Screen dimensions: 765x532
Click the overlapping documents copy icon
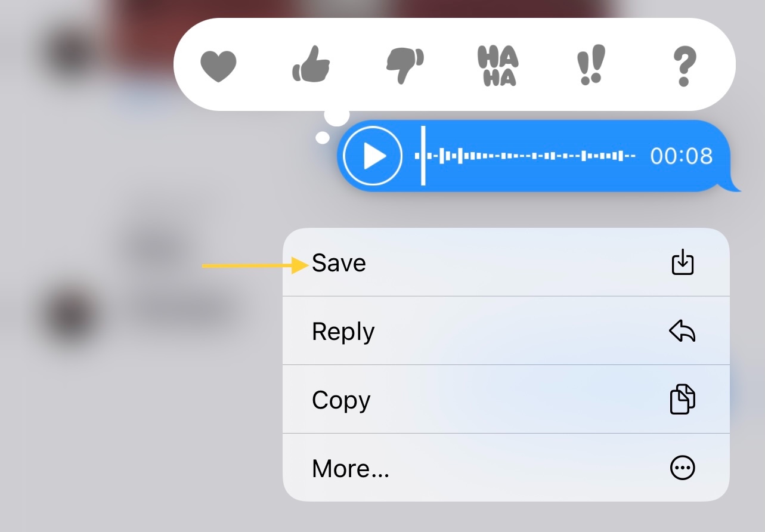pyautogui.click(x=683, y=400)
